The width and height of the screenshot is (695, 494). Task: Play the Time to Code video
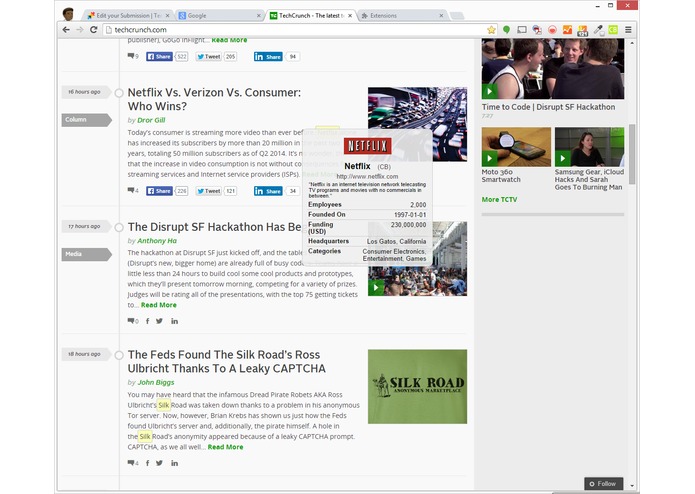pyautogui.click(x=489, y=91)
